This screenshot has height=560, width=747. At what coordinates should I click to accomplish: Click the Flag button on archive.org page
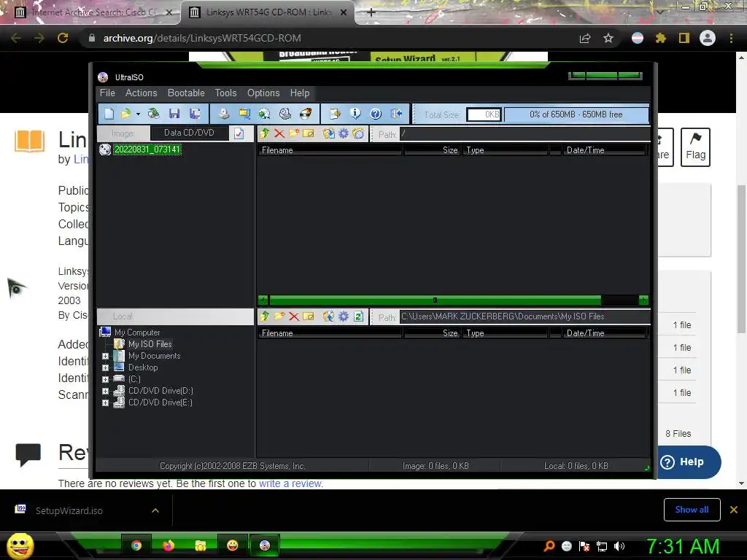pyautogui.click(x=695, y=147)
